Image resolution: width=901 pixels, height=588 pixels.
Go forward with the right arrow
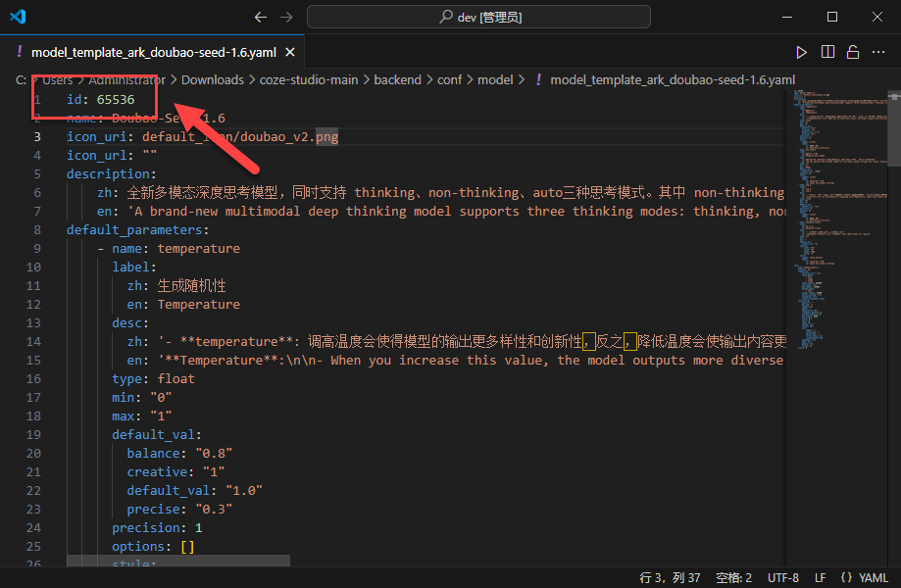(285, 17)
